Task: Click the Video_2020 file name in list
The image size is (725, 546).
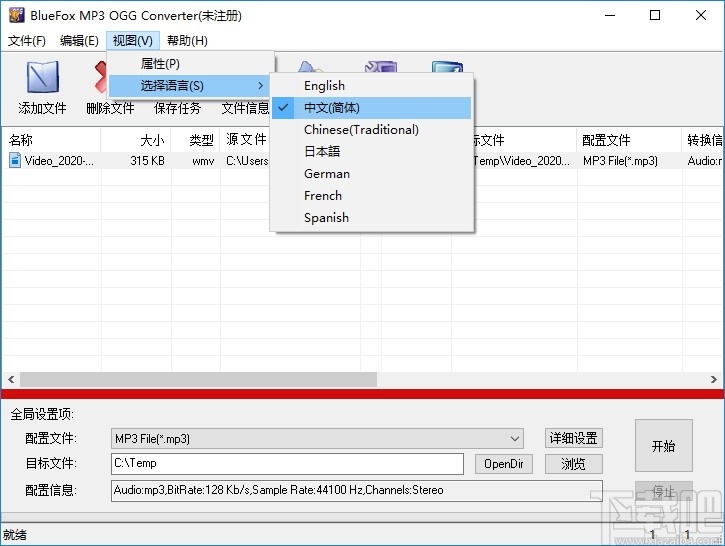Action: coord(59,160)
